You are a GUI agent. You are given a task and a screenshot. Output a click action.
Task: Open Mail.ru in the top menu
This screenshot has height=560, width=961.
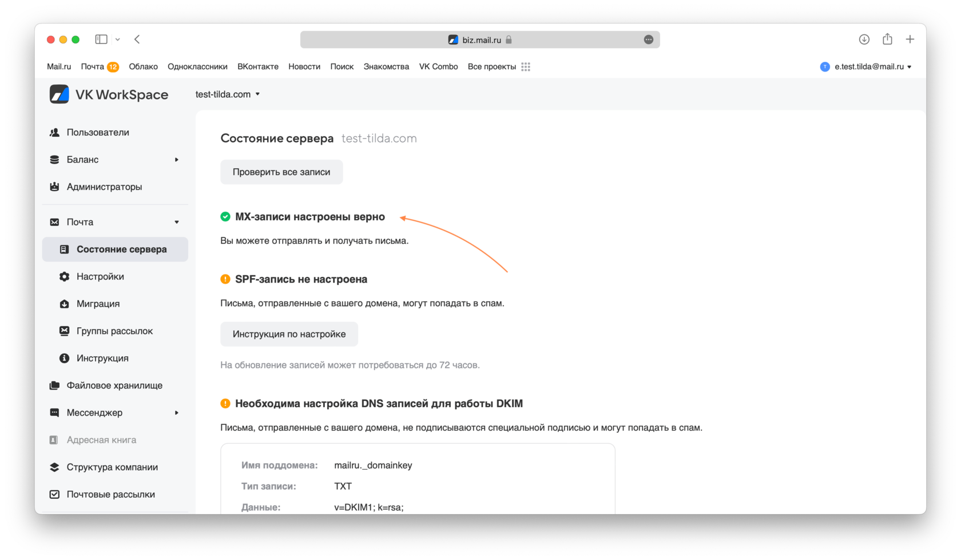pyautogui.click(x=59, y=67)
